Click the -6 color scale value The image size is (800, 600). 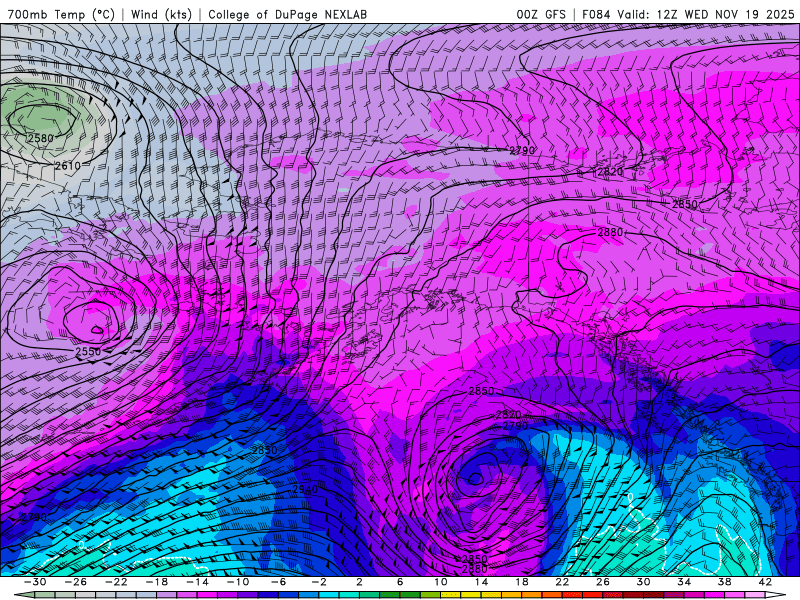coord(279,582)
